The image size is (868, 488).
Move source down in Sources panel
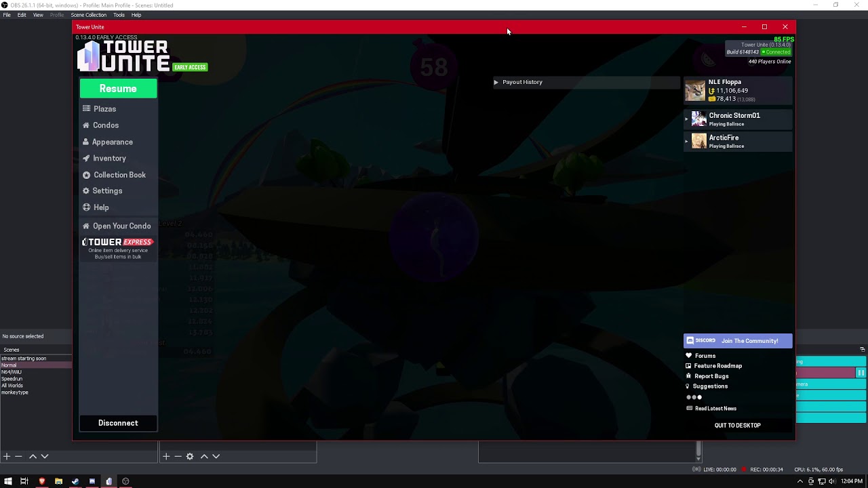click(x=216, y=457)
